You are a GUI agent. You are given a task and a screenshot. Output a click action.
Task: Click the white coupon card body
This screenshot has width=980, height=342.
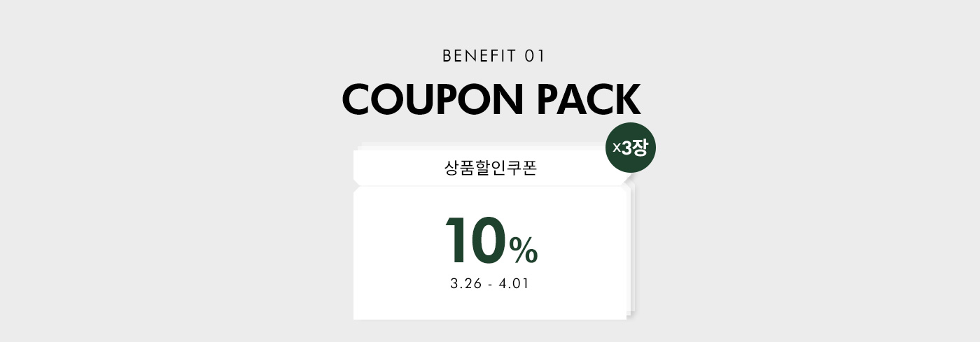tap(490, 253)
